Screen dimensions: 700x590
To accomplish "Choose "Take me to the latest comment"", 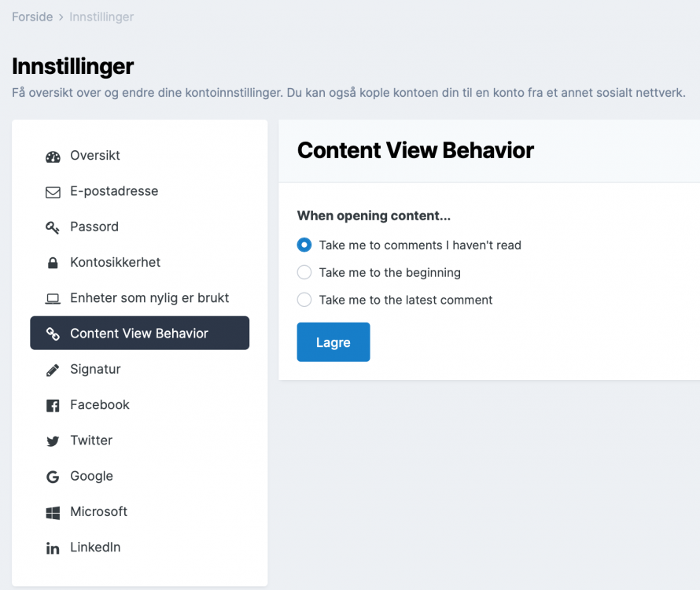I will tap(304, 300).
